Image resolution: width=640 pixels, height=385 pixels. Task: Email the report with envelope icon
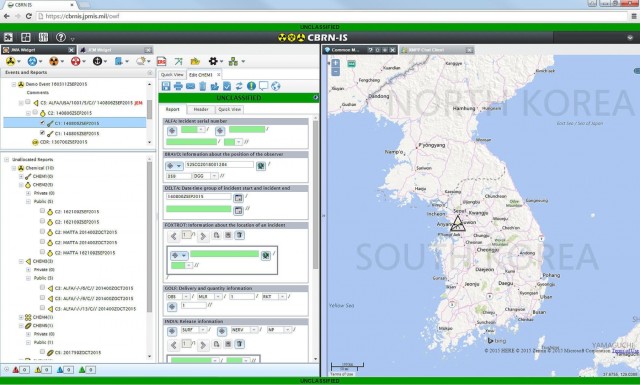190,86
